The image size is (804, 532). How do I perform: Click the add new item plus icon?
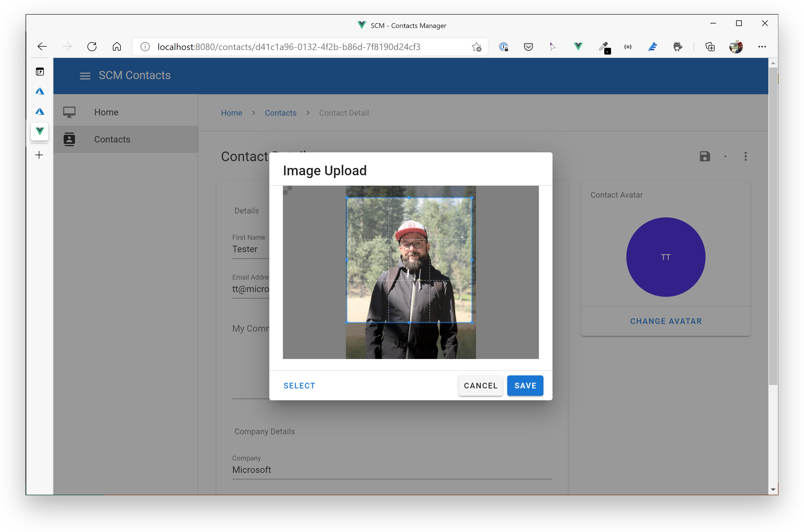tap(39, 155)
